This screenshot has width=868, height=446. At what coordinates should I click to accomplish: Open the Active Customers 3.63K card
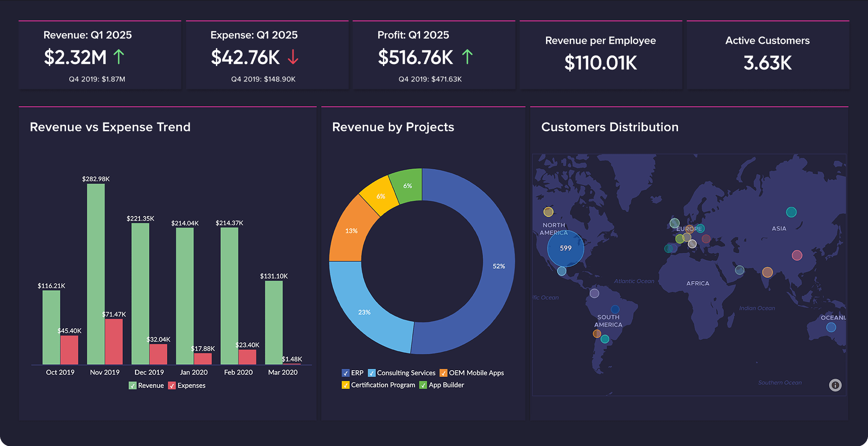[768, 55]
